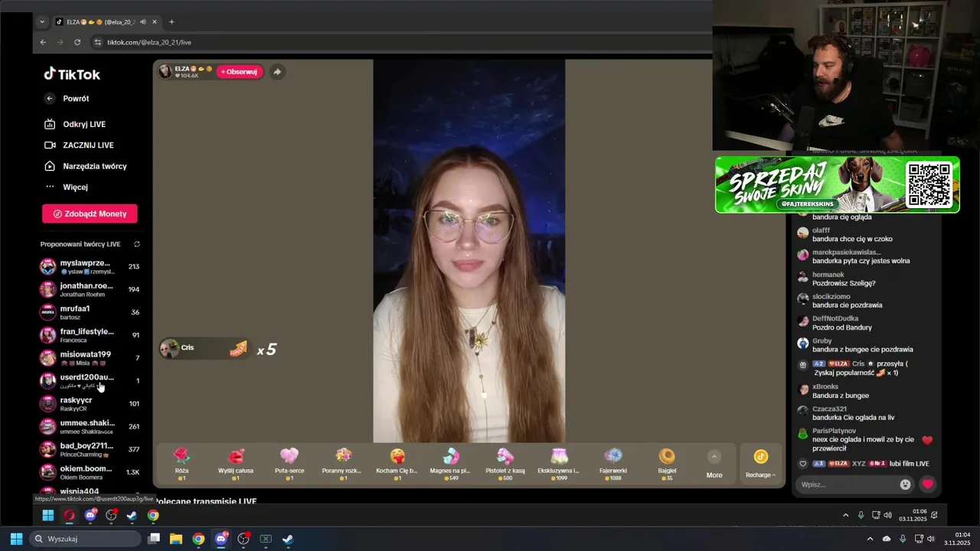Click the Wpisz... chat input field
Image resolution: width=980 pixels, height=551 pixels.
pyautogui.click(x=846, y=484)
